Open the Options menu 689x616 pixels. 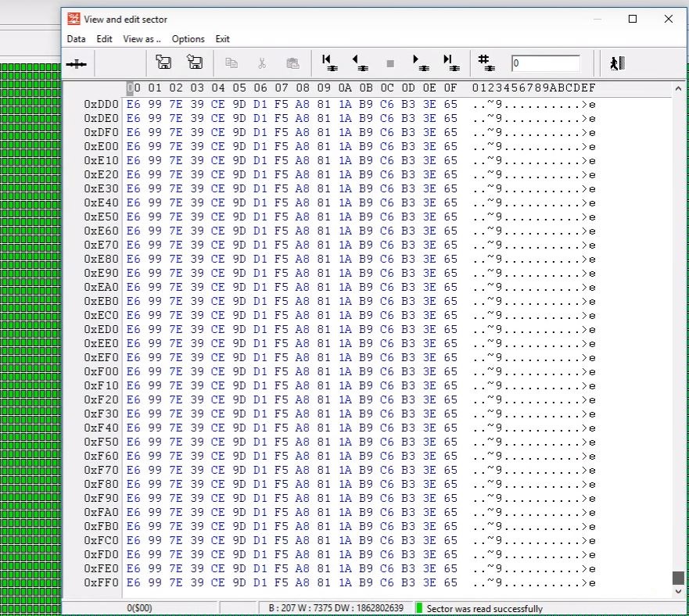pos(188,39)
